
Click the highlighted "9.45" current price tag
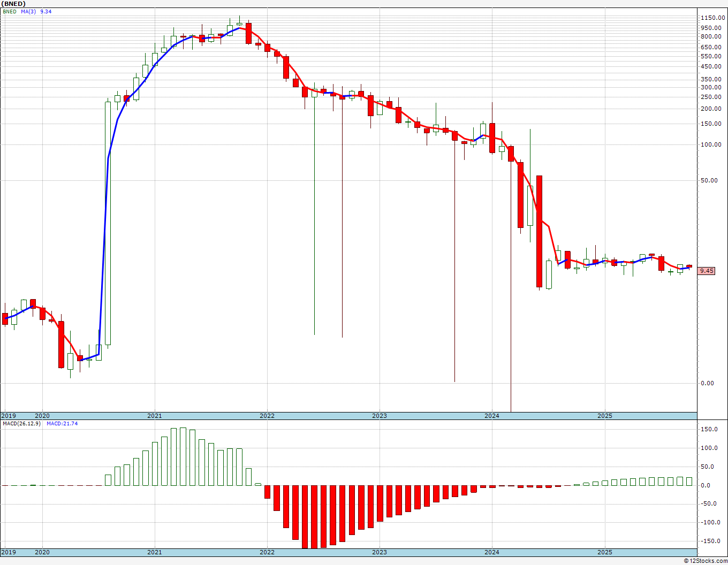pos(707,271)
